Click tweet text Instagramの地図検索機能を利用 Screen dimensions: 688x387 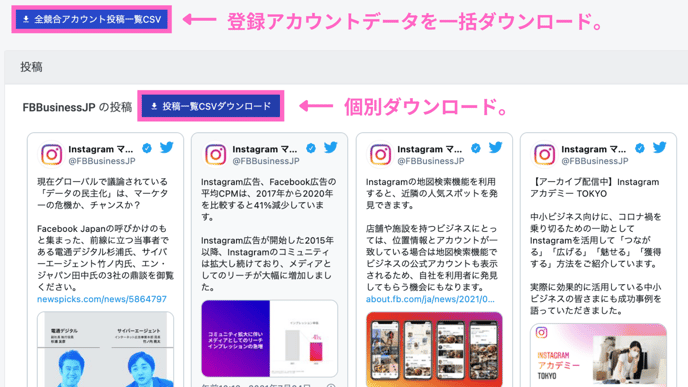(431, 193)
